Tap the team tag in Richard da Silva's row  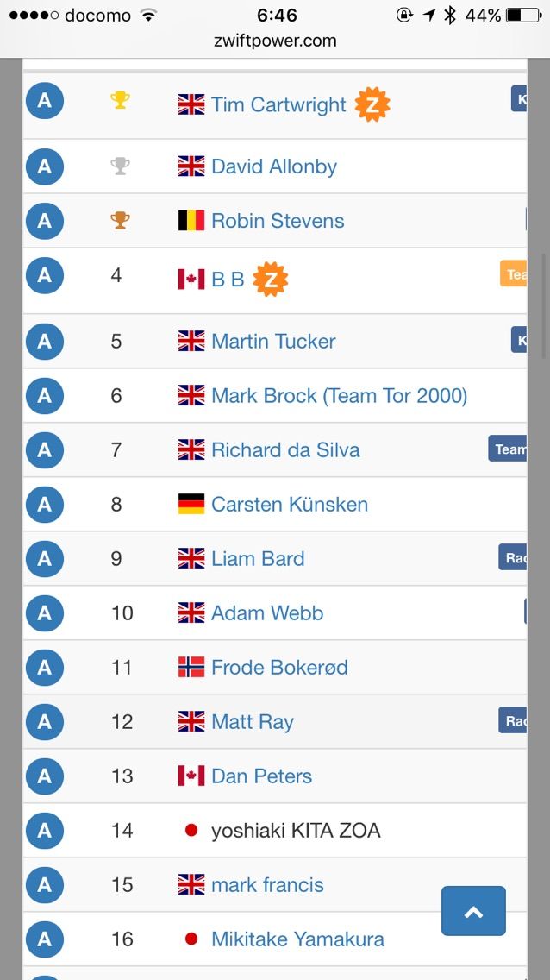click(x=509, y=449)
